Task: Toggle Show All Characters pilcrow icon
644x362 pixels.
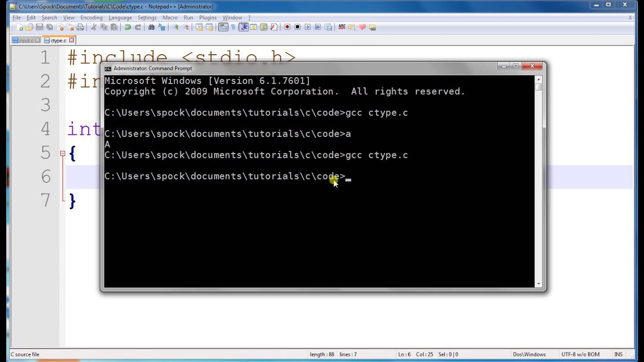Action: tap(233, 27)
